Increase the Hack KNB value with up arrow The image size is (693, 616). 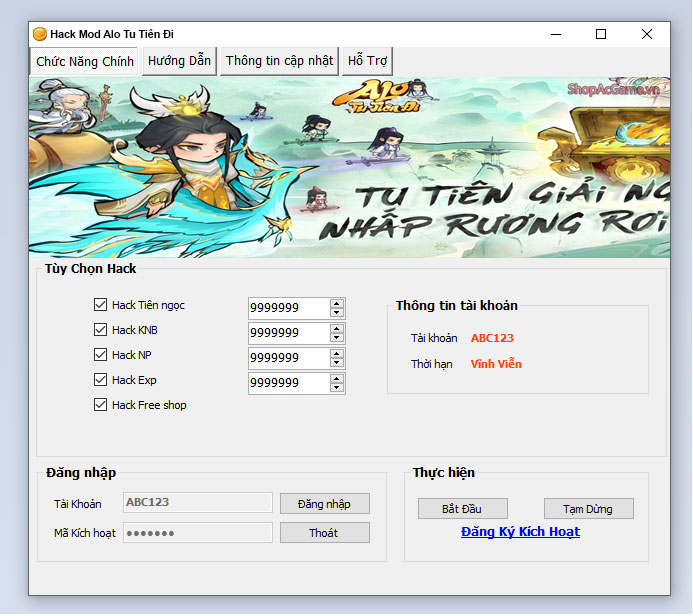(x=337, y=329)
